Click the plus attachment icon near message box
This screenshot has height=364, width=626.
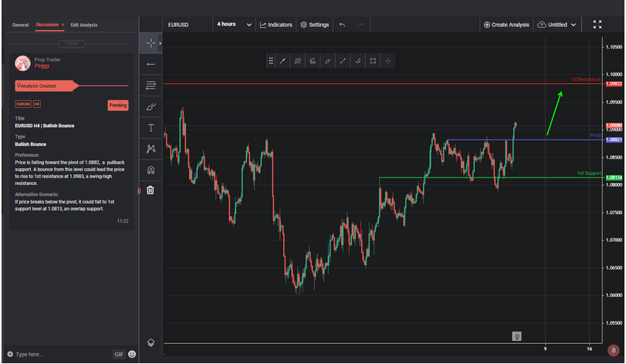pyautogui.click(x=10, y=354)
